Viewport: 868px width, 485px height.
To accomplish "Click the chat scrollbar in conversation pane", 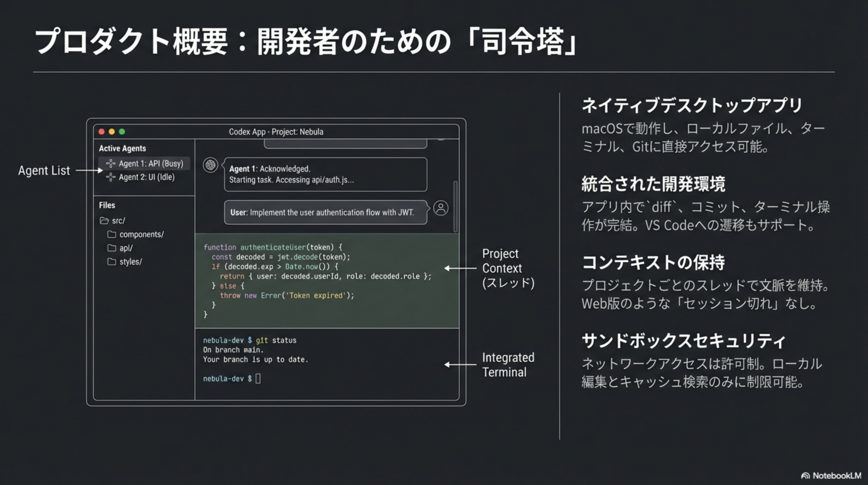I will coord(455,207).
